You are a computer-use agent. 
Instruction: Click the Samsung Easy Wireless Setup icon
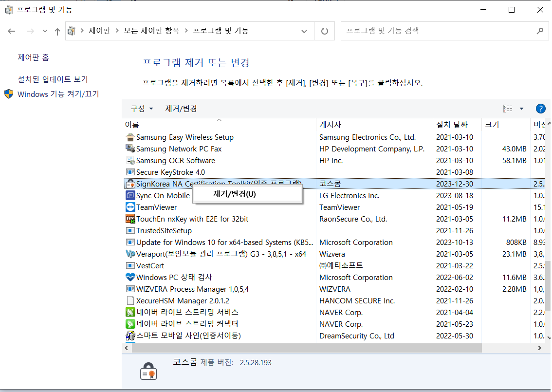(130, 137)
